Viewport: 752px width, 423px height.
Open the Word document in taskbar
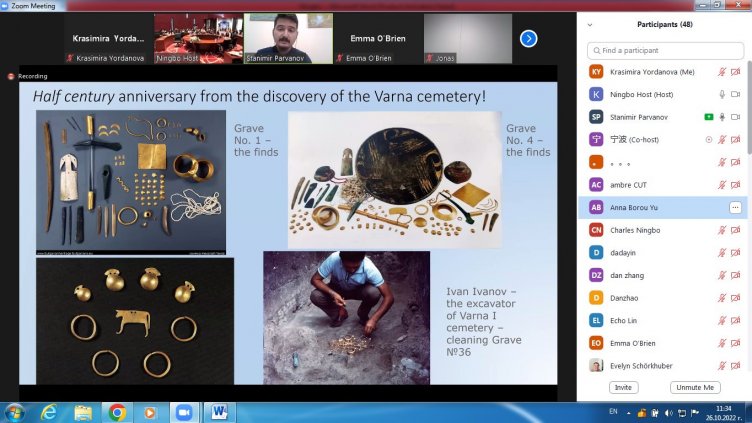tap(219, 412)
